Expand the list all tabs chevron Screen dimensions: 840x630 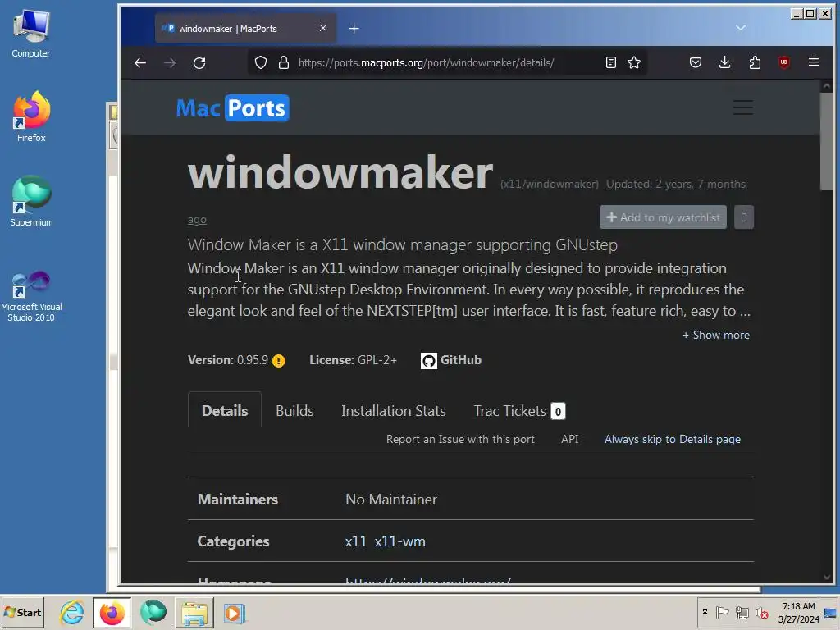741,28
